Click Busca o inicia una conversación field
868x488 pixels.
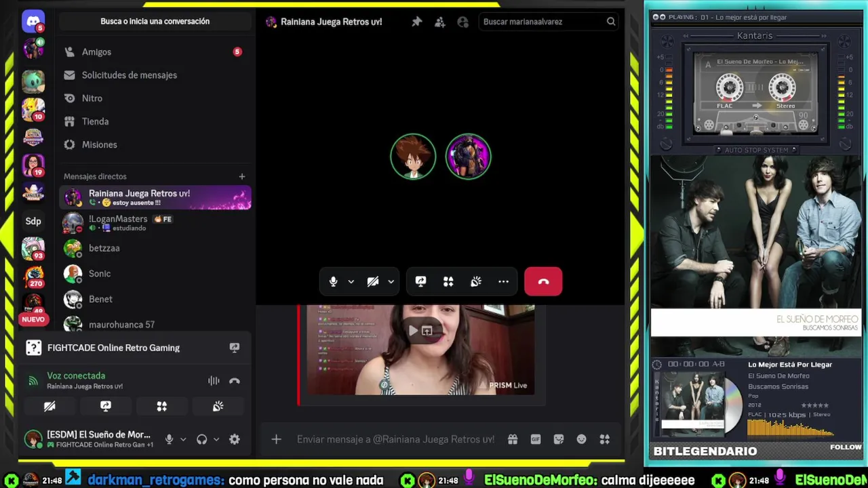click(155, 21)
